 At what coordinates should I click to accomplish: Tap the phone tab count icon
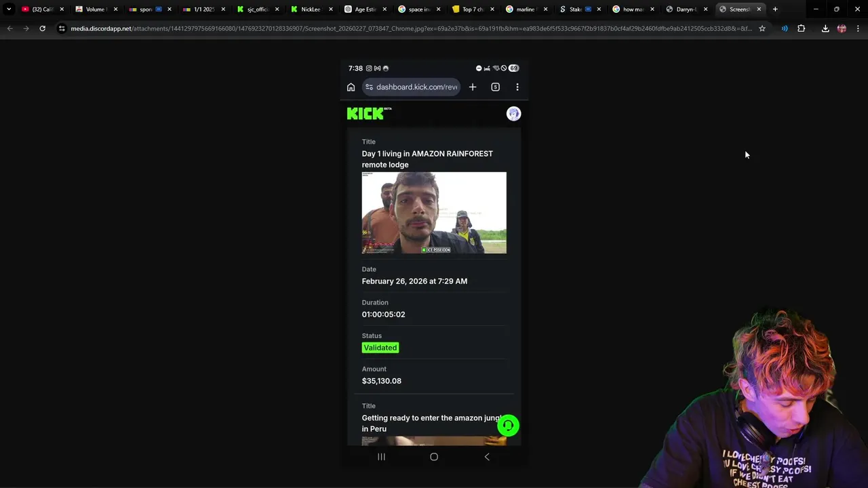tap(496, 87)
